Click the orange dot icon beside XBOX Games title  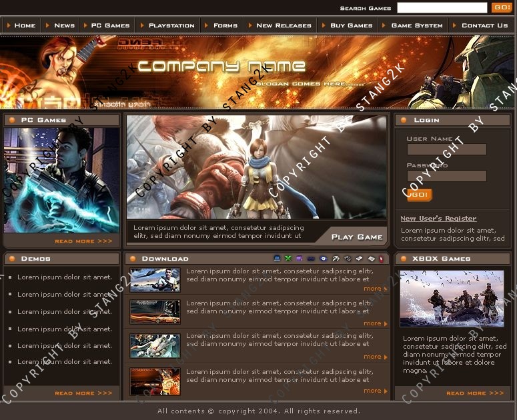[404, 259]
